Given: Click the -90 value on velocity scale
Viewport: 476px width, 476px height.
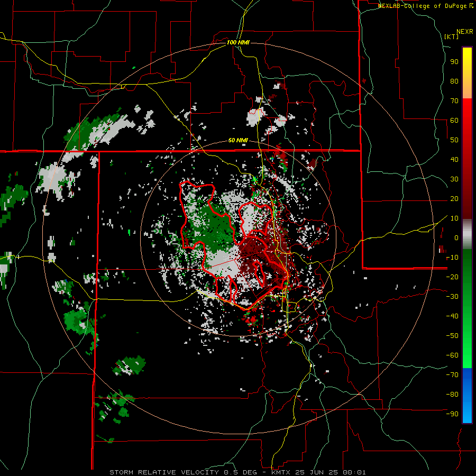Looking at the screenshot, I should tap(452, 414).
